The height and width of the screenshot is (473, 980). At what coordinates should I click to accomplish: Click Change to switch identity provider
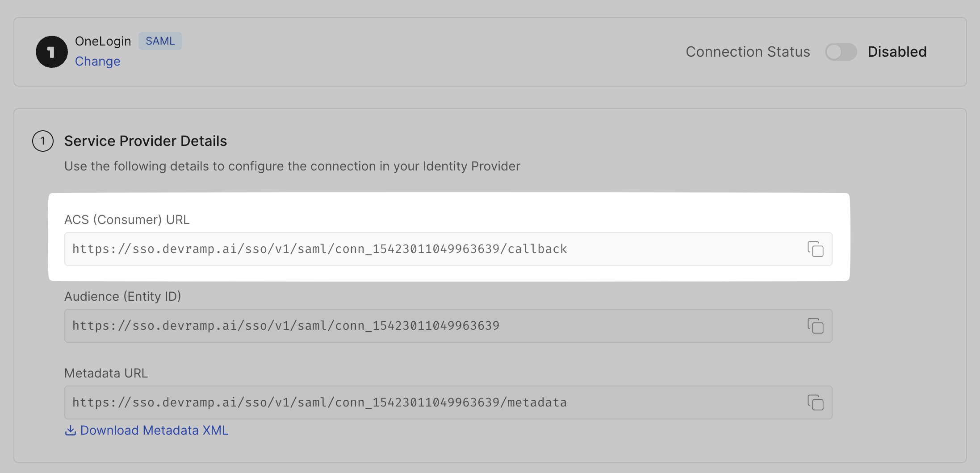(97, 61)
